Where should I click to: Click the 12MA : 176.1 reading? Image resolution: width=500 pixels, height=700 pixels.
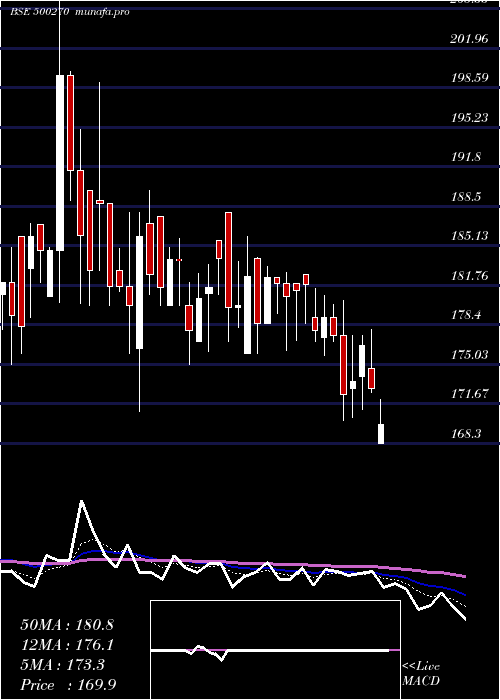point(67,645)
